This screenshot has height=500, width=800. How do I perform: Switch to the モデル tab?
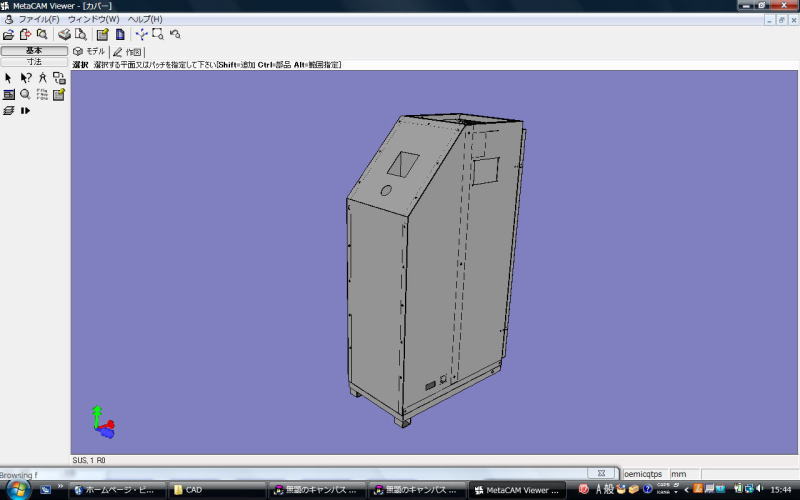pos(89,52)
